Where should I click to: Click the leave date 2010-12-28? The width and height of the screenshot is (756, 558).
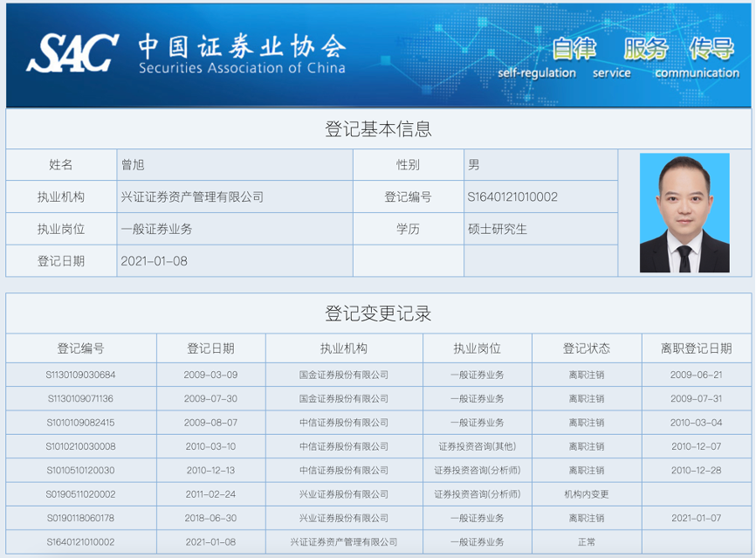click(697, 470)
